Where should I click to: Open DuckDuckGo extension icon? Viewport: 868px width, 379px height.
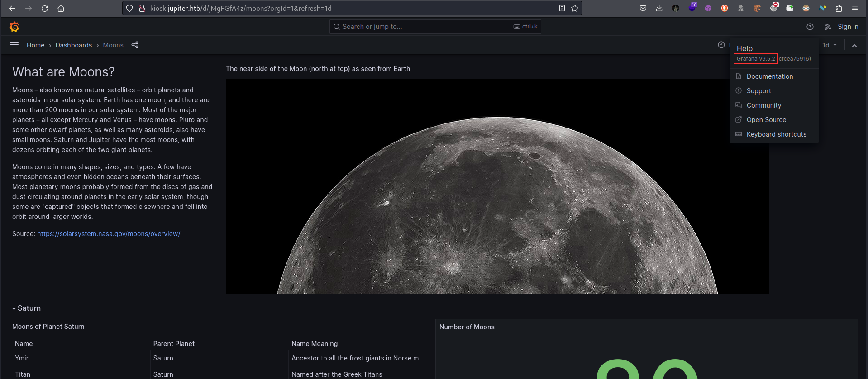point(725,8)
